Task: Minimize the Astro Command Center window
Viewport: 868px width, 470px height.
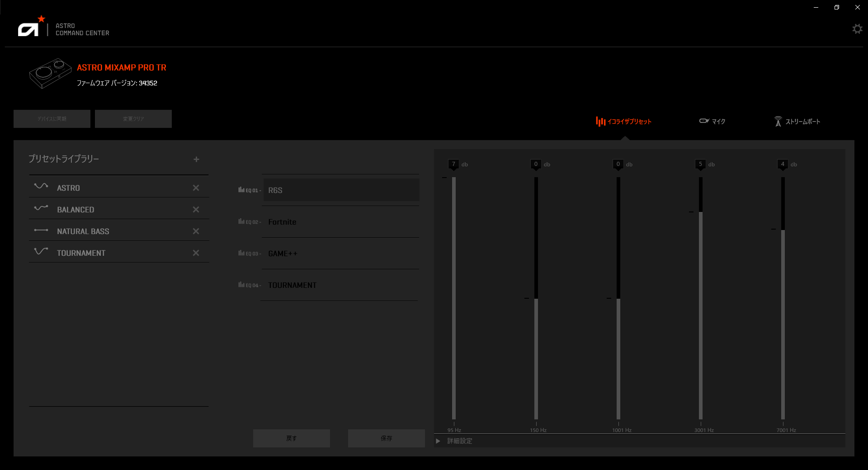Action: coord(816,7)
